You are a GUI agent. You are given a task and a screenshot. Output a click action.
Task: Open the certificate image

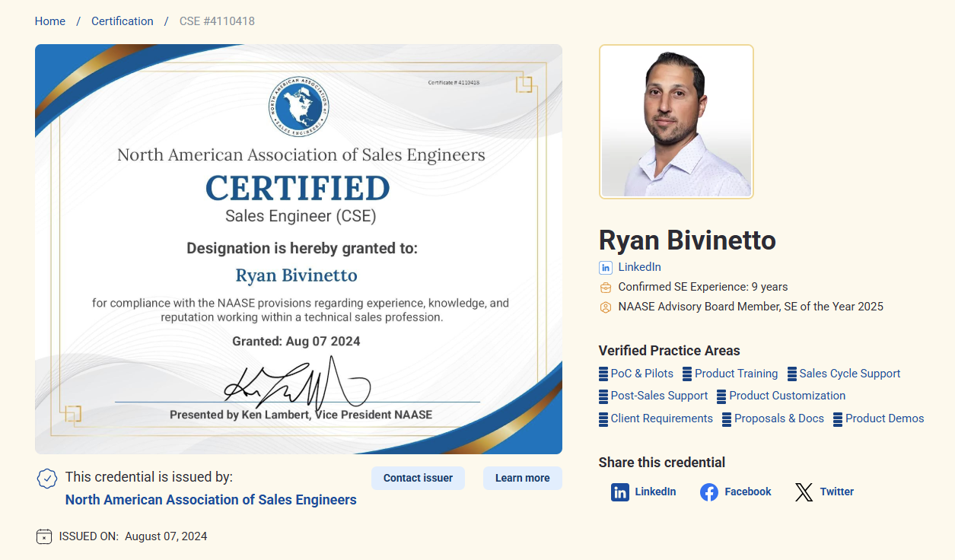point(298,249)
